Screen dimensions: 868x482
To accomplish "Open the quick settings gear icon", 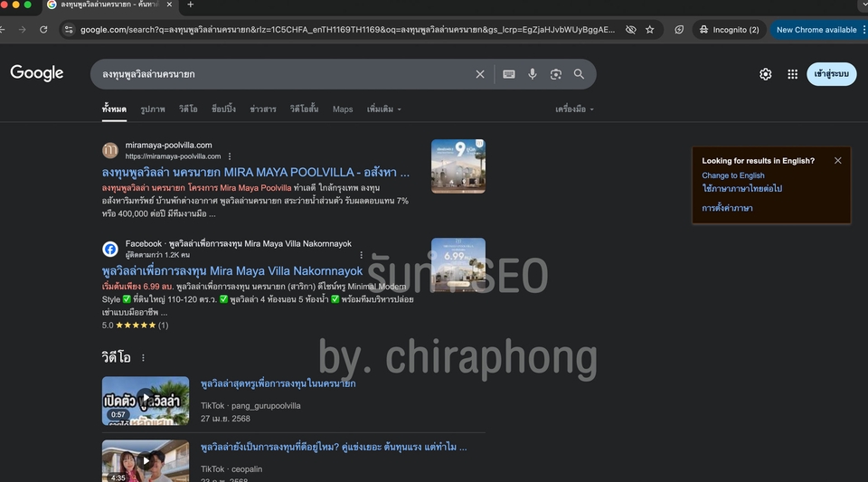I will point(766,74).
